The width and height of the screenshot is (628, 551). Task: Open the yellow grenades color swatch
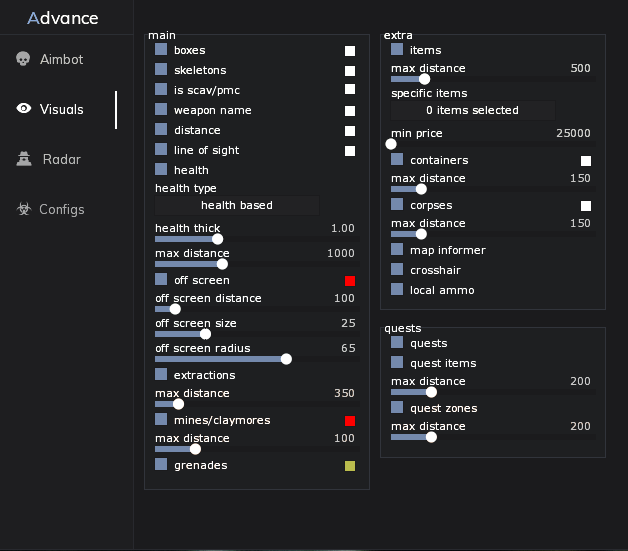click(x=350, y=466)
